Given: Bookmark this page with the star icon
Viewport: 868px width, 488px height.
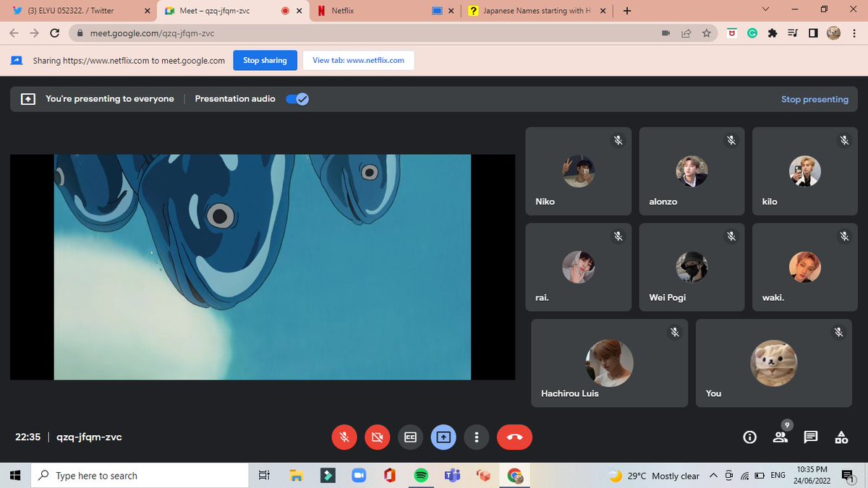Looking at the screenshot, I should [x=707, y=33].
